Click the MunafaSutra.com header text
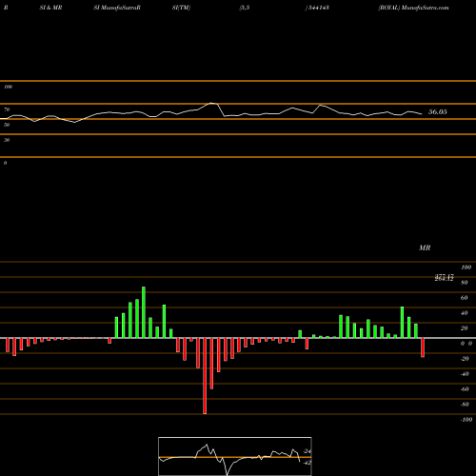 point(425,8)
